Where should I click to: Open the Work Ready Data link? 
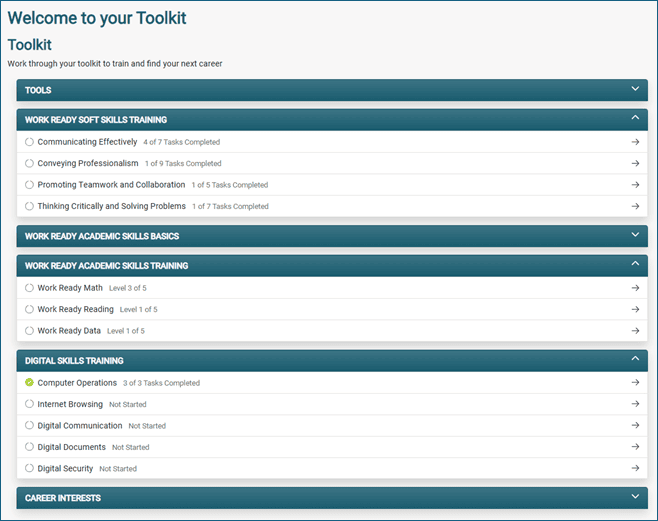tap(69, 331)
